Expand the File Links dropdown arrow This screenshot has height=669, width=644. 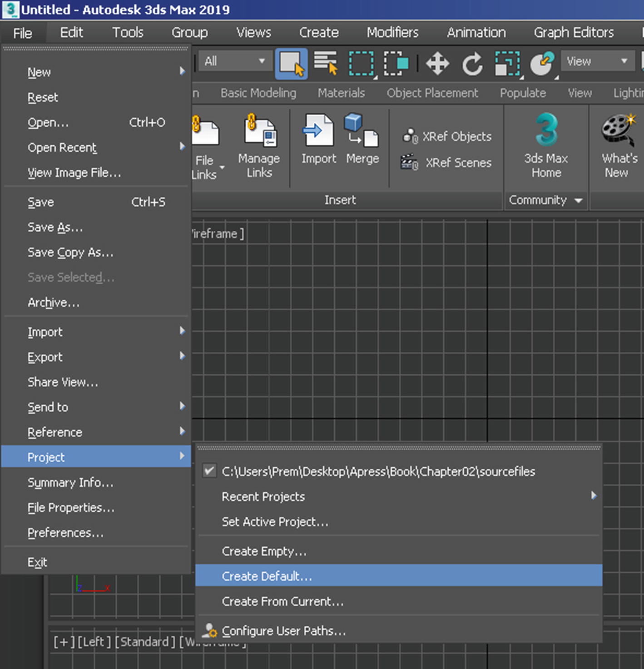click(x=222, y=168)
